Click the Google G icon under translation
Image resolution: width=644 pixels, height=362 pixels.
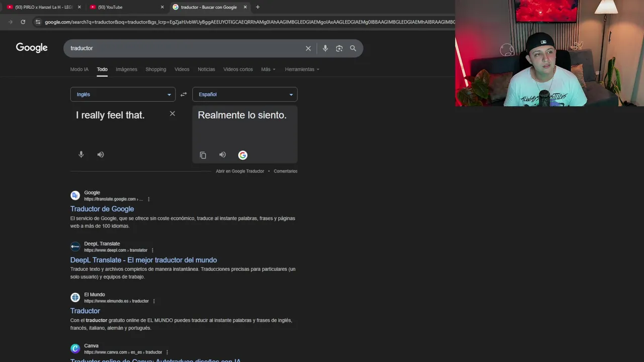[243, 155]
